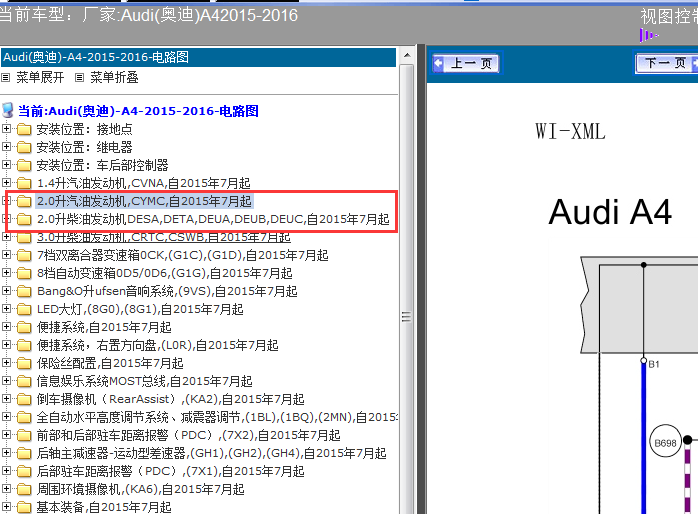Click scroll-up arrow of tree panel scrollbar
Viewport: 698px width, 514px height.
pyautogui.click(x=407, y=56)
